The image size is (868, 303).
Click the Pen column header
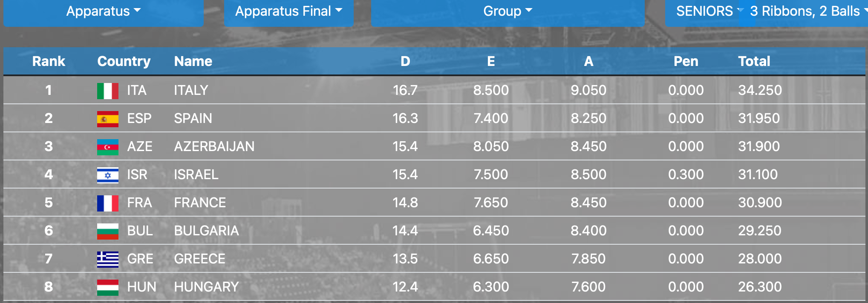coord(686,61)
